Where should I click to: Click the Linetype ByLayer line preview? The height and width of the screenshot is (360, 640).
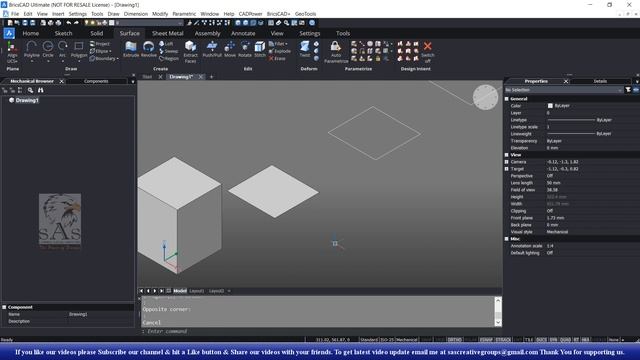click(571, 120)
